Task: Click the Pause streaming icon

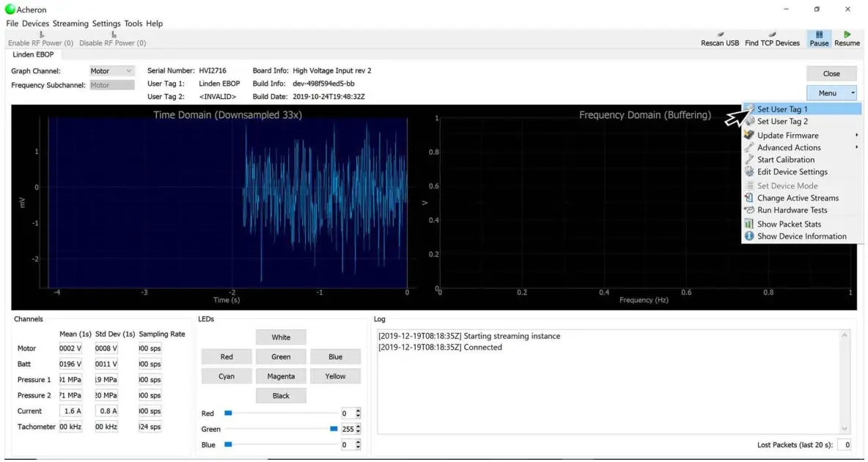Action: point(818,38)
